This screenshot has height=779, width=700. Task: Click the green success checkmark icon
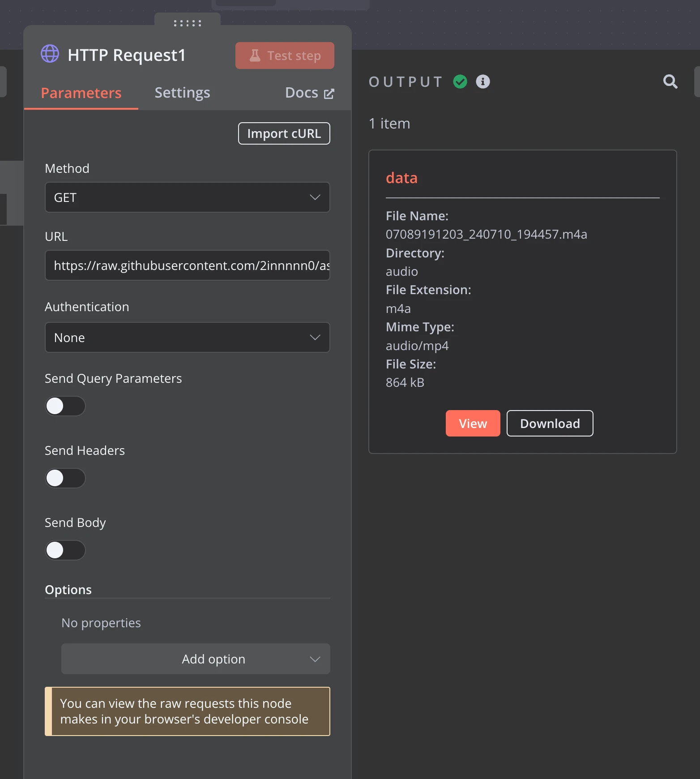coord(460,81)
